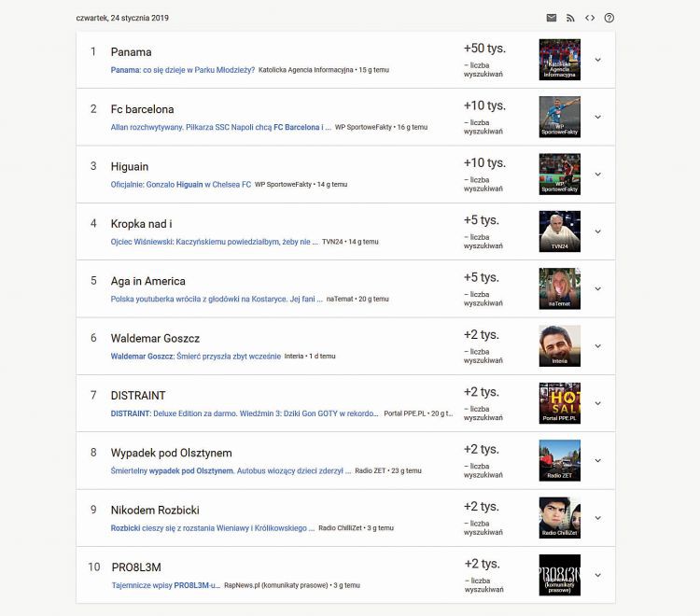The image size is (700, 616).
Task: Expand the Kropka nad i row
Action: click(x=598, y=231)
